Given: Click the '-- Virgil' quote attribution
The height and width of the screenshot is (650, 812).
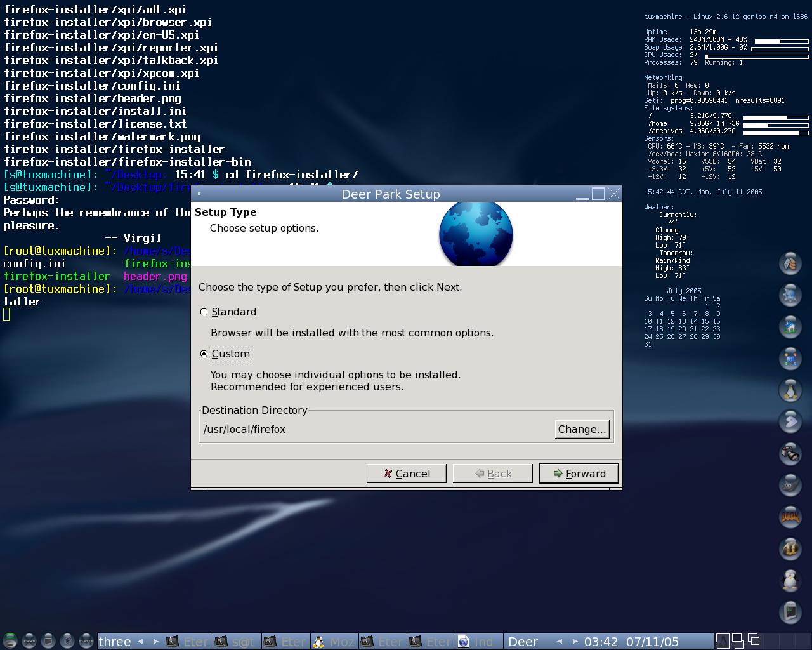Looking at the screenshot, I should point(133,238).
